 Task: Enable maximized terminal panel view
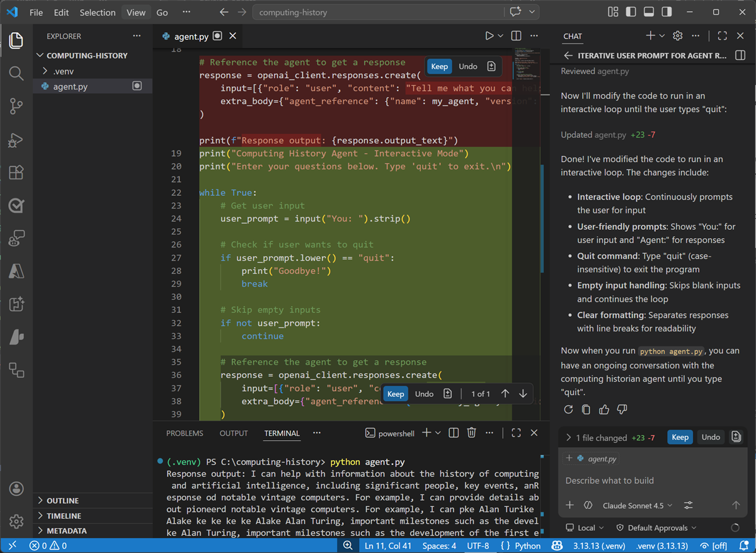(517, 433)
